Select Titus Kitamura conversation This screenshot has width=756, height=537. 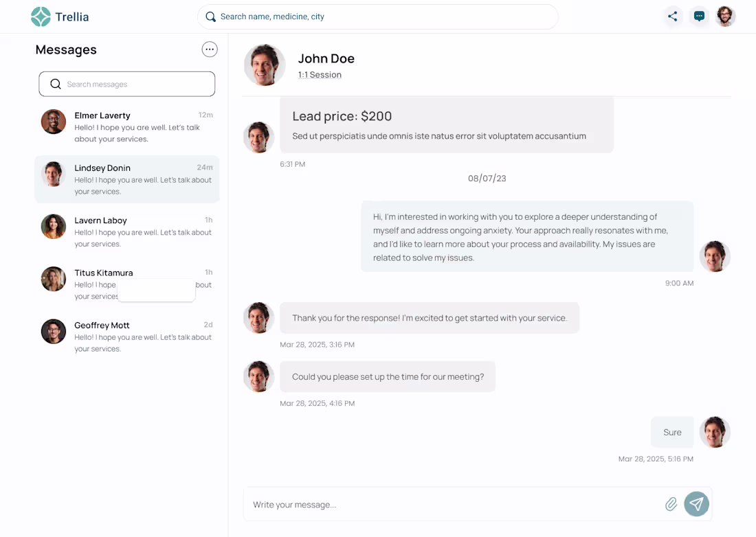tap(104, 273)
